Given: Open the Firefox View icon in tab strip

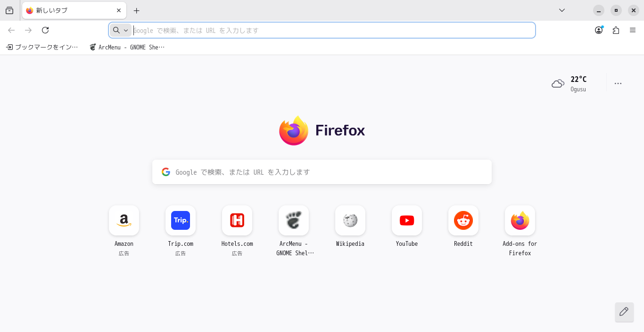Looking at the screenshot, I should point(9,10).
